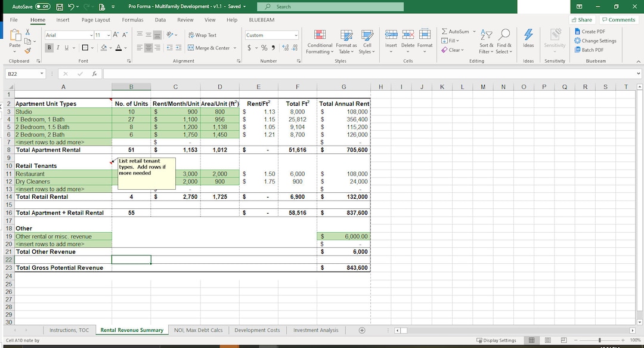Image resolution: width=644 pixels, height=348 pixels.
Task: Toggle italic formatting
Action: [58, 48]
